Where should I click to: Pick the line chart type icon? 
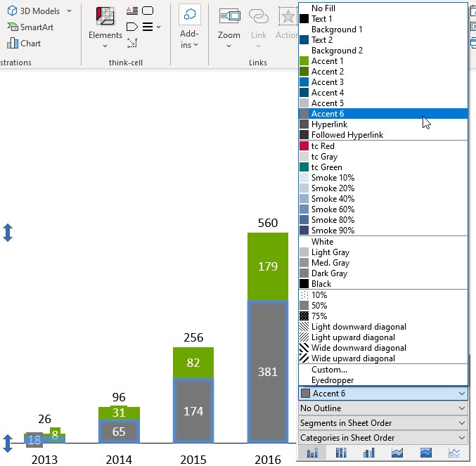(454, 453)
